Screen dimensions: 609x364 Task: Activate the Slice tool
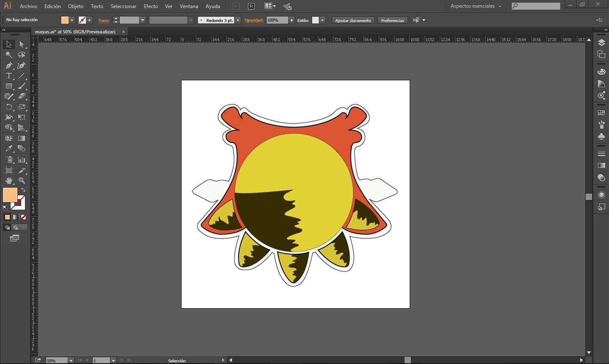pos(22,170)
